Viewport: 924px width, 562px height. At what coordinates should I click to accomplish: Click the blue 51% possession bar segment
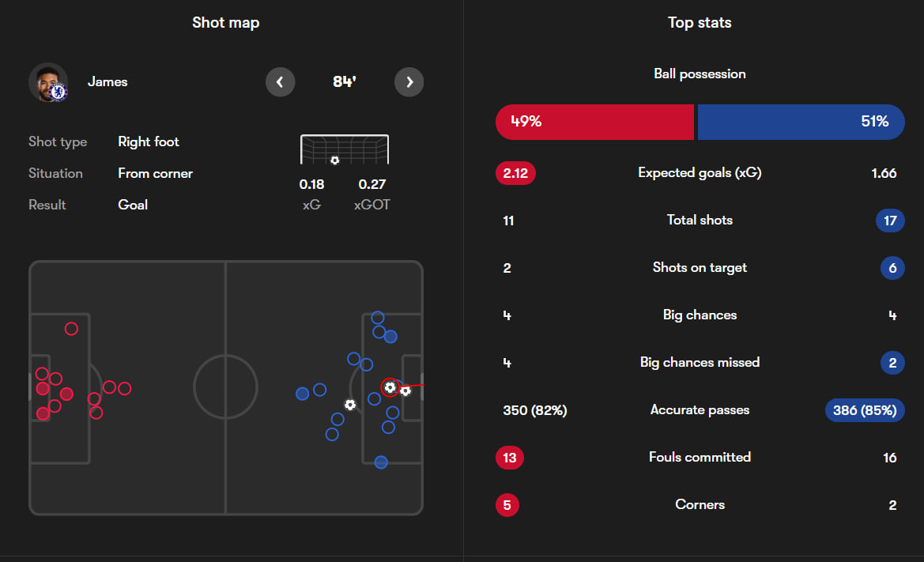[800, 122]
